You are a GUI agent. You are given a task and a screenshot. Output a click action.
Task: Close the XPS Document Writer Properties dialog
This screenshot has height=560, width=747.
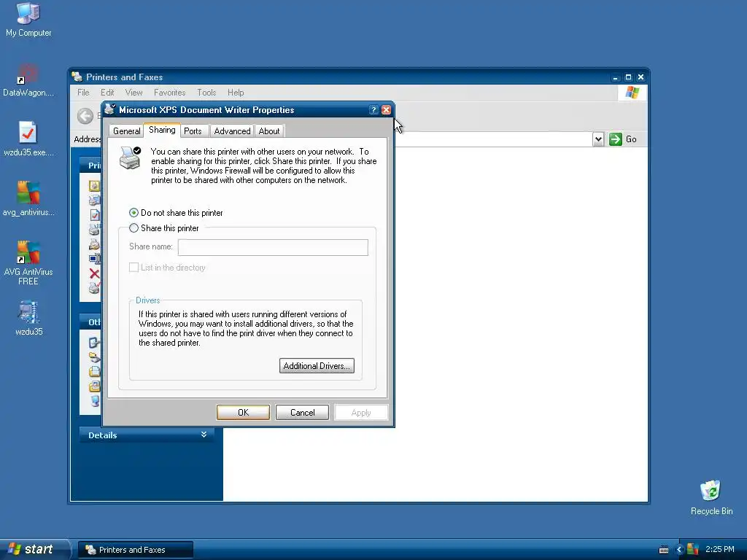coord(387,110)
